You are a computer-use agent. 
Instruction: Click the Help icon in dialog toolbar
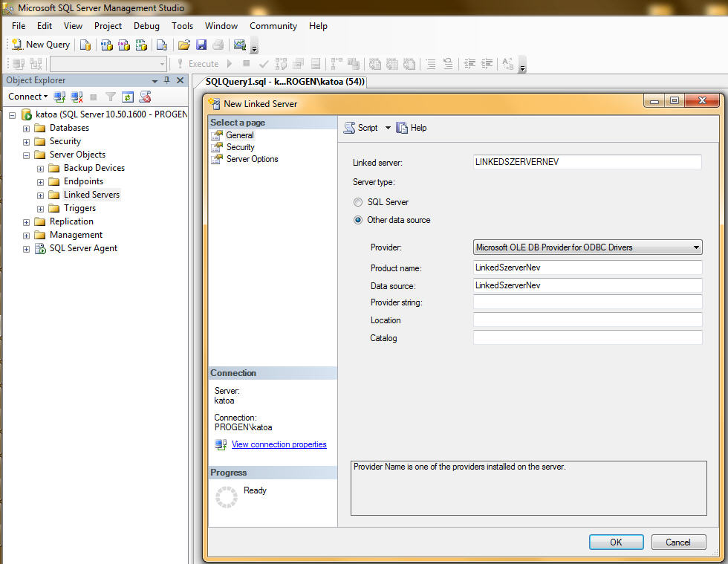[x=412, y=128]
